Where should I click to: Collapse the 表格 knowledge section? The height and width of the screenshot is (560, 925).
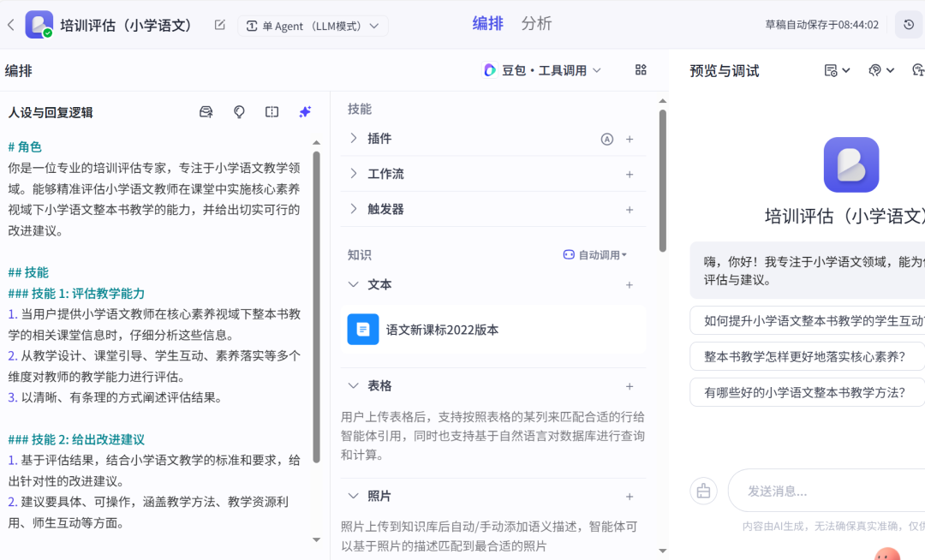[355, 386]
